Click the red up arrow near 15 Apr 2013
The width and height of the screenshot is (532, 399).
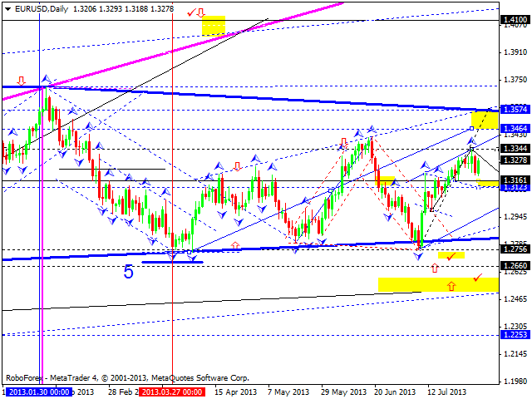pyautogui.click(x=236, y=245)
